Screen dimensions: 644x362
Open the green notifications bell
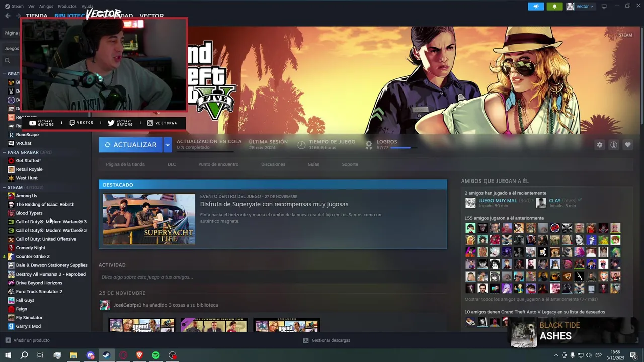pyautogui.click(x=554, y=6)
